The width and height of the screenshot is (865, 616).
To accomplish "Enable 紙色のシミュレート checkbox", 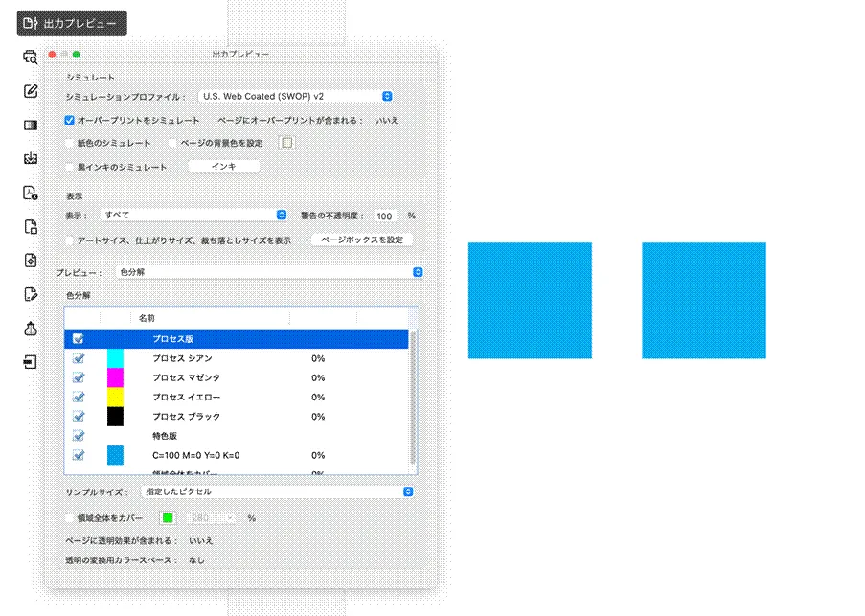I will (68, 142).
